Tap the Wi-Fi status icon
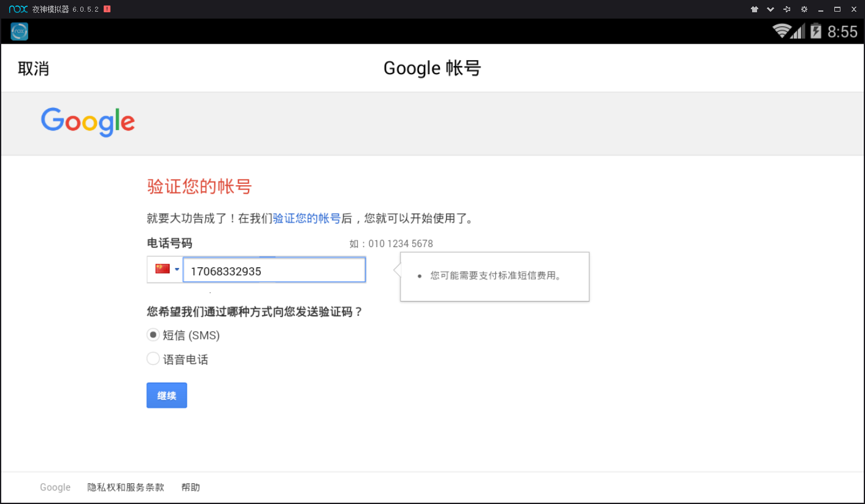 [781, 31]
